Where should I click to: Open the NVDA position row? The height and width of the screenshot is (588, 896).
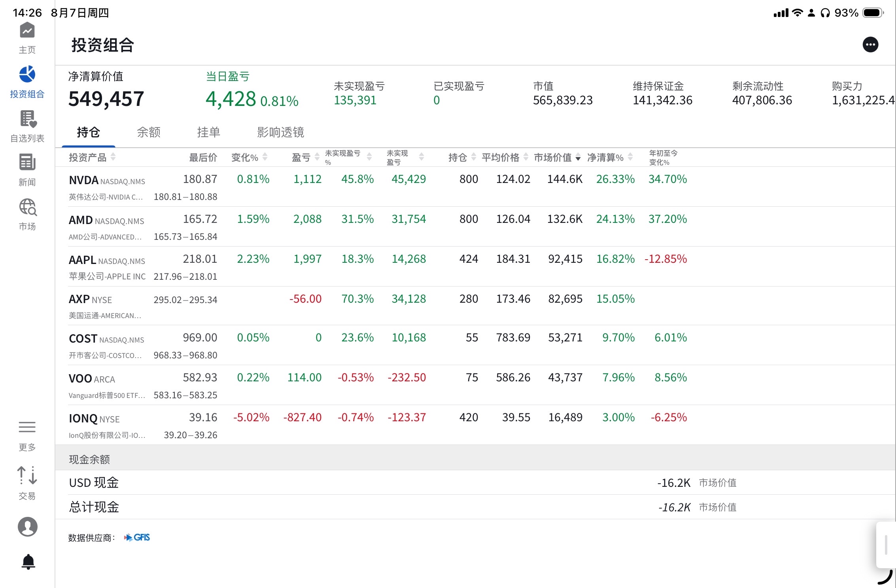point(475,187)
